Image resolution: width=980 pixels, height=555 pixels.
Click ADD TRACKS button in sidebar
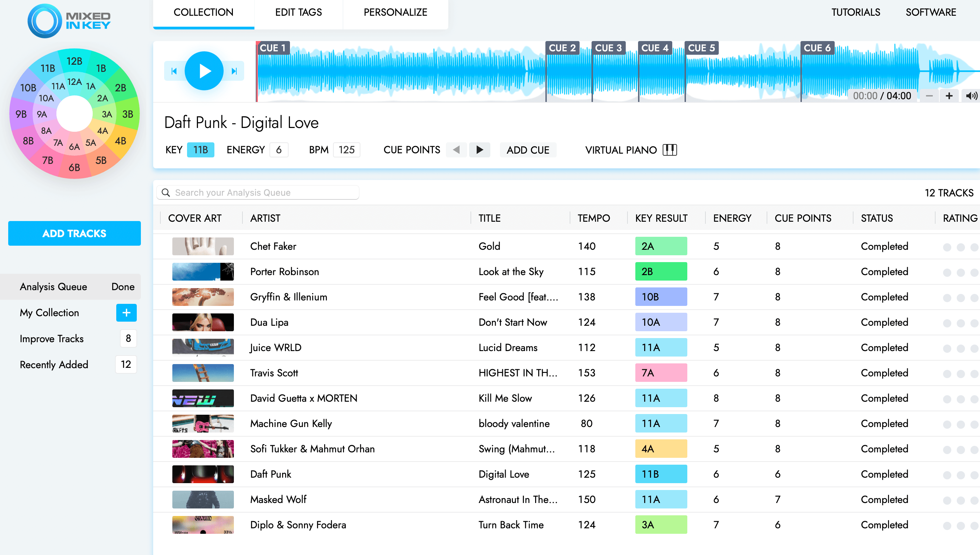pyautogui.click(x=74, y=233)
